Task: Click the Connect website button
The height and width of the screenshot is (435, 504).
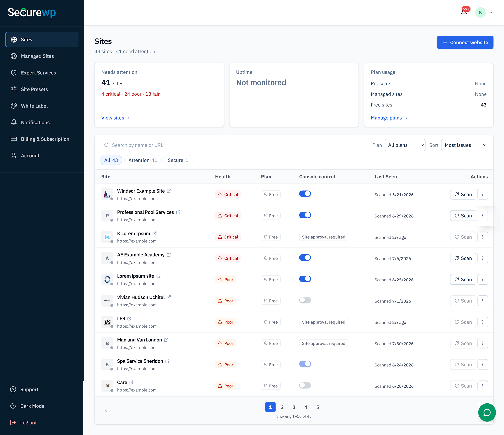Action: coord(465,42)
